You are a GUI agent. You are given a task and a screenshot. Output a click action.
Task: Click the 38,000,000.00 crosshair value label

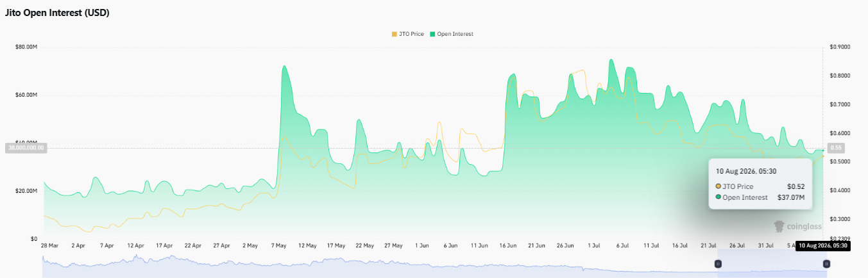click(26, 147)
